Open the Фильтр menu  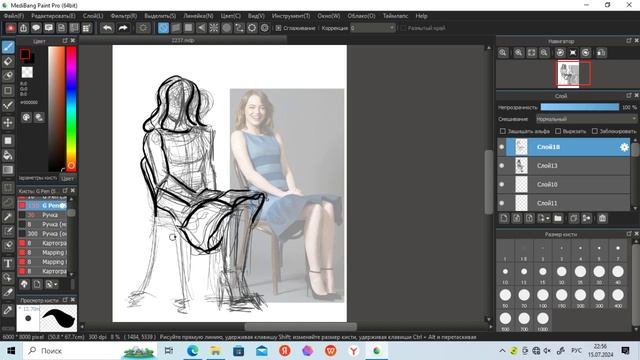click(x=123, y=16)
